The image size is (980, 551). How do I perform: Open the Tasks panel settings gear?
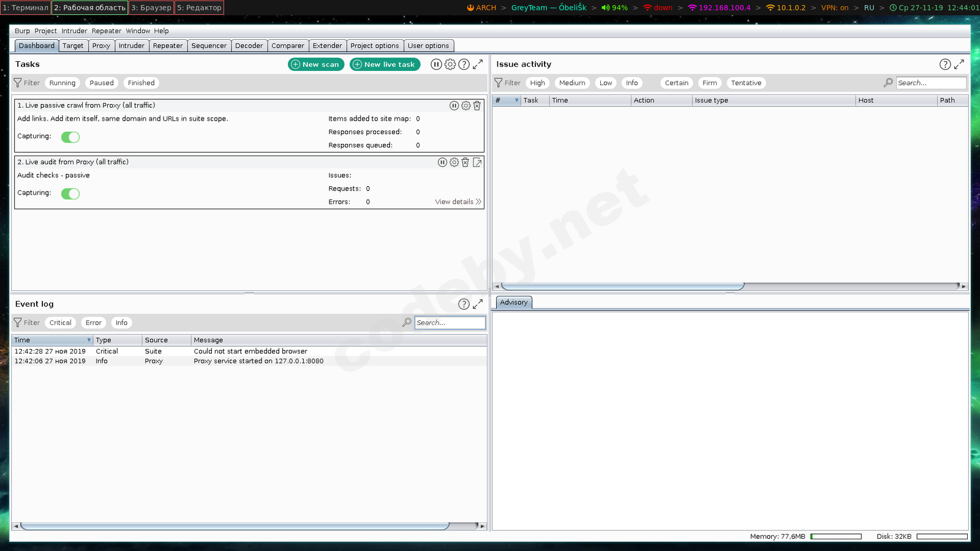point(450,64)
